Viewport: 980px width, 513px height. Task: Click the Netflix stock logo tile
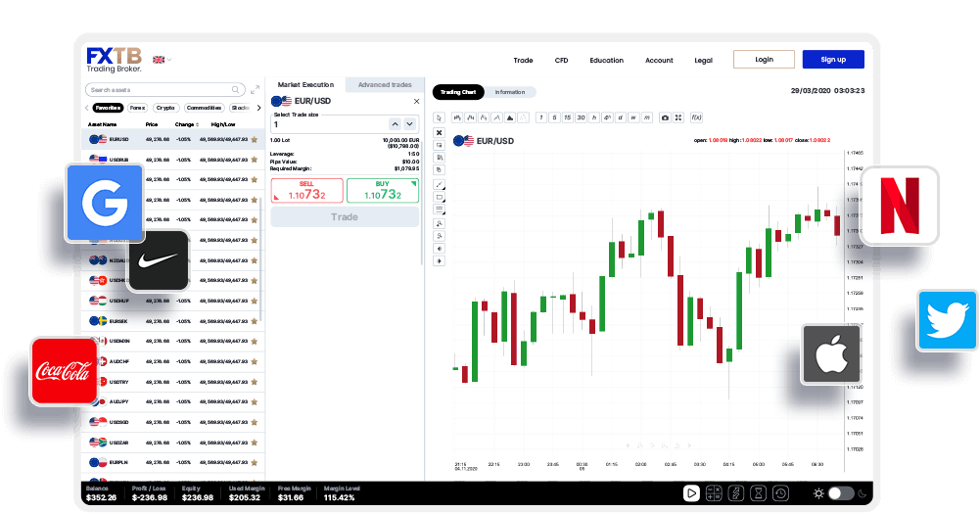[x=900, y=206]
